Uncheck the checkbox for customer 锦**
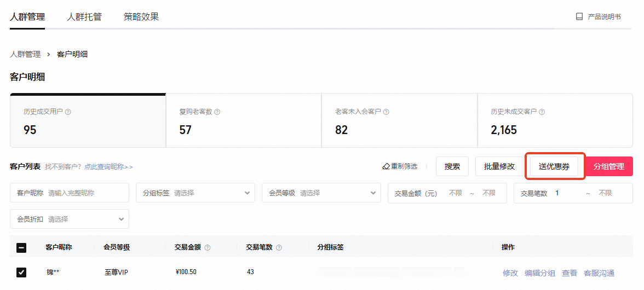Viewport: 644px width, 290px height. coord(21,272)
